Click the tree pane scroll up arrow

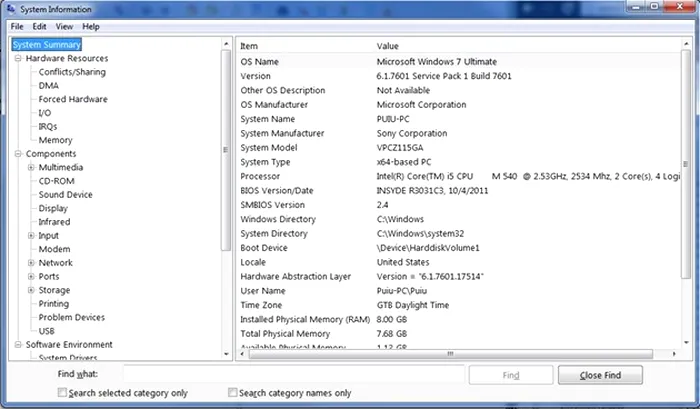(226, 44)
